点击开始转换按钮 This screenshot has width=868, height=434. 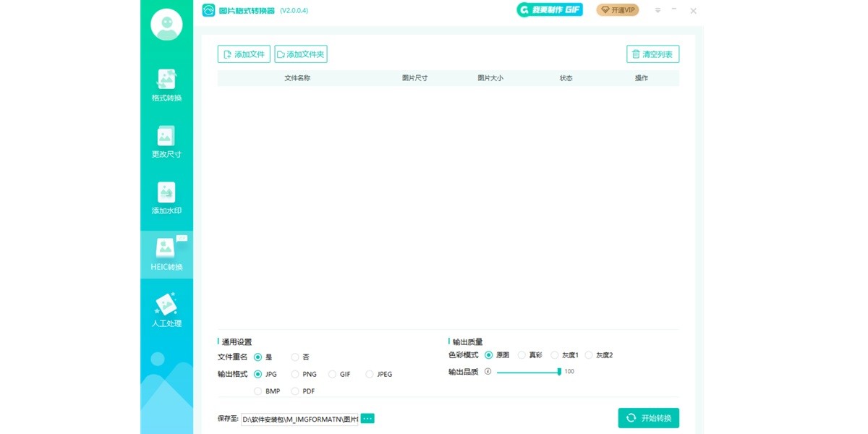click(649, 417)
